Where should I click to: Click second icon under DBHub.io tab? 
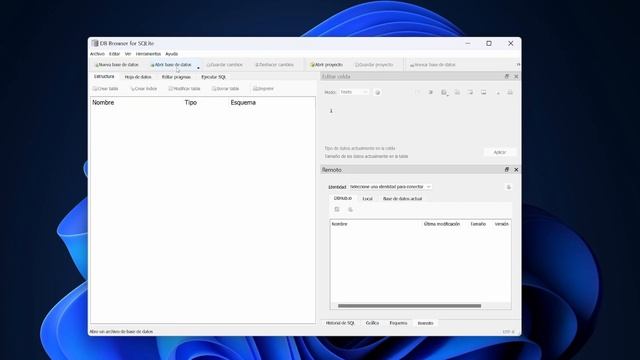point(350,209)
